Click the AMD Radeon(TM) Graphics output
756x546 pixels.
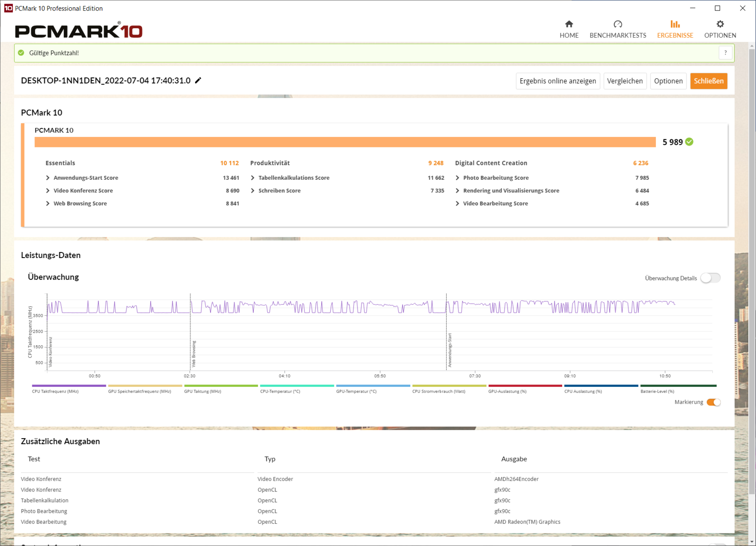pos(527,522)
